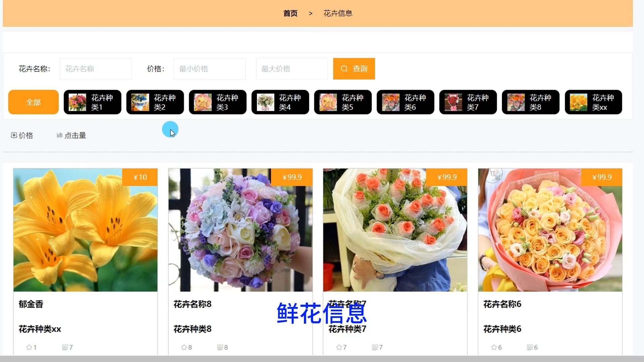Screen dimensions: 644x362
Task: Select 花卉种类3 category filter
Action: 218,102
